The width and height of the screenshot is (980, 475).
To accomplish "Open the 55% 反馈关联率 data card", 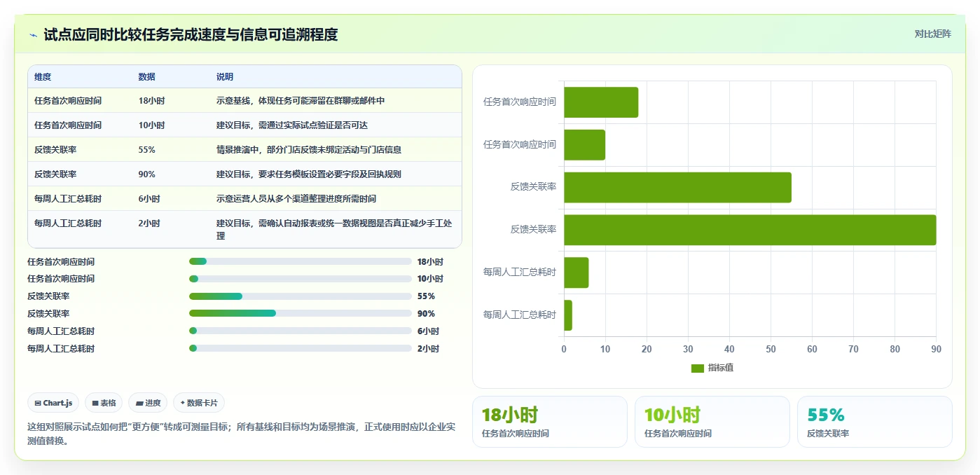I will [875, 422].
